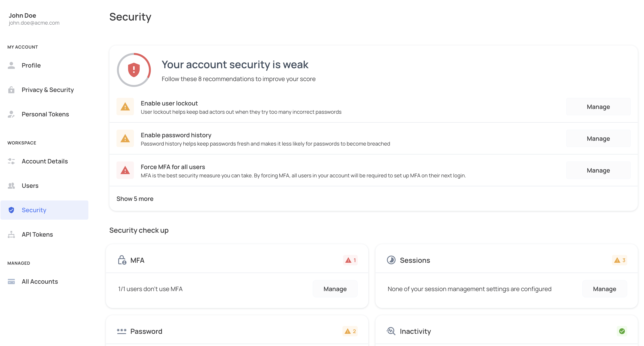Click Manage in the MFA card
Viewport: 644px width, 346px height.
tap(335, 289)
